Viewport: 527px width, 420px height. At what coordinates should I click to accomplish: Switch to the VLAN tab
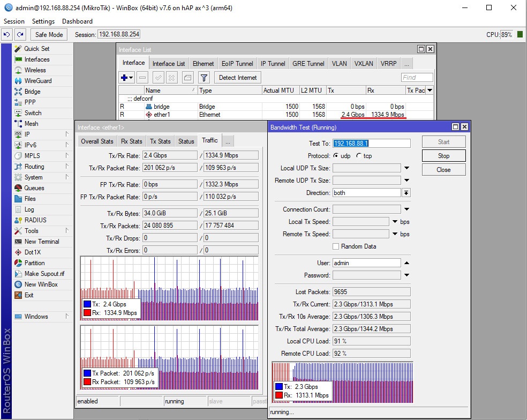pos(339,64)
